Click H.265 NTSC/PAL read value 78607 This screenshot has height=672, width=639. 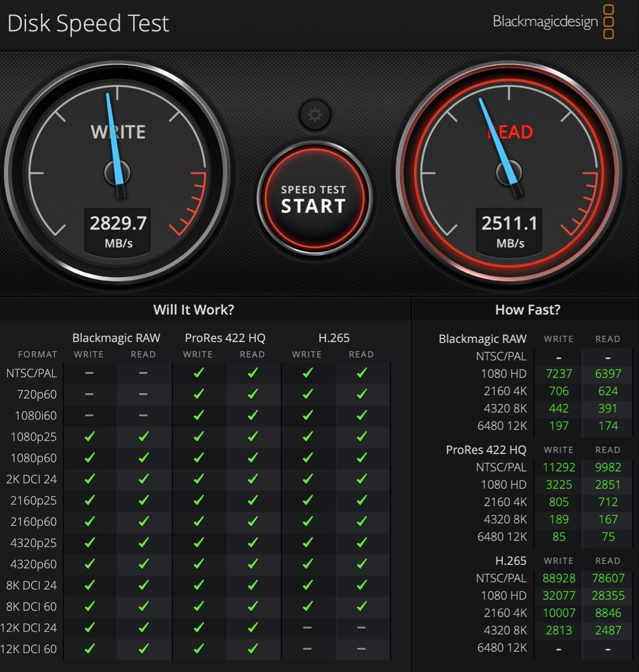coord(608,578)
